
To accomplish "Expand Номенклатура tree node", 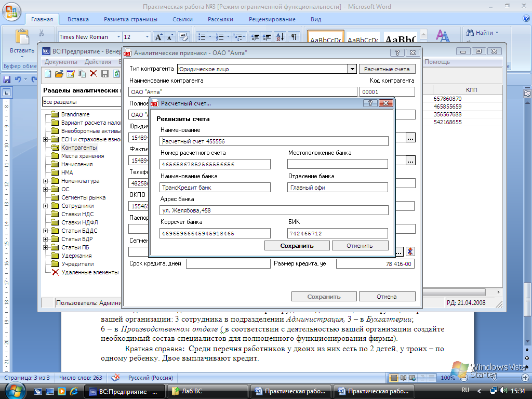I will 46,181.
